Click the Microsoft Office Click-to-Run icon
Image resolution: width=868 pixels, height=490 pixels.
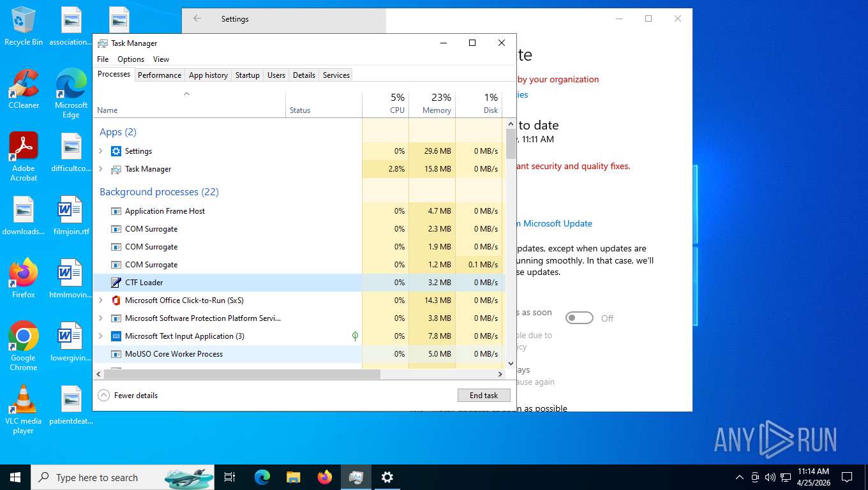click(116, 301)
